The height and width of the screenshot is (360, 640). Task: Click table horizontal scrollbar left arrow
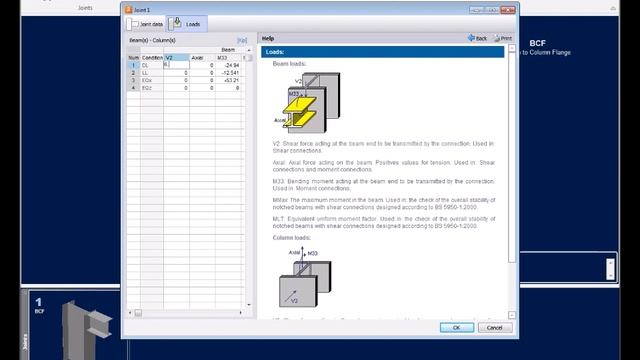(130, 313)
